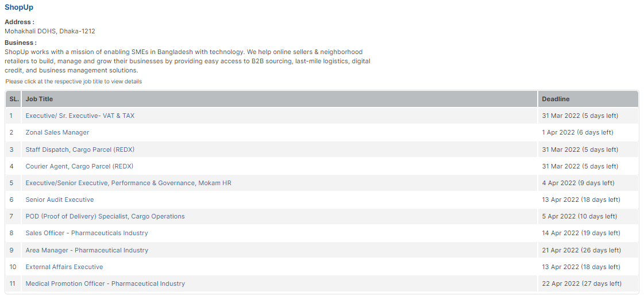Click the Staff Dispatch row deadline cell

point(588,149)
